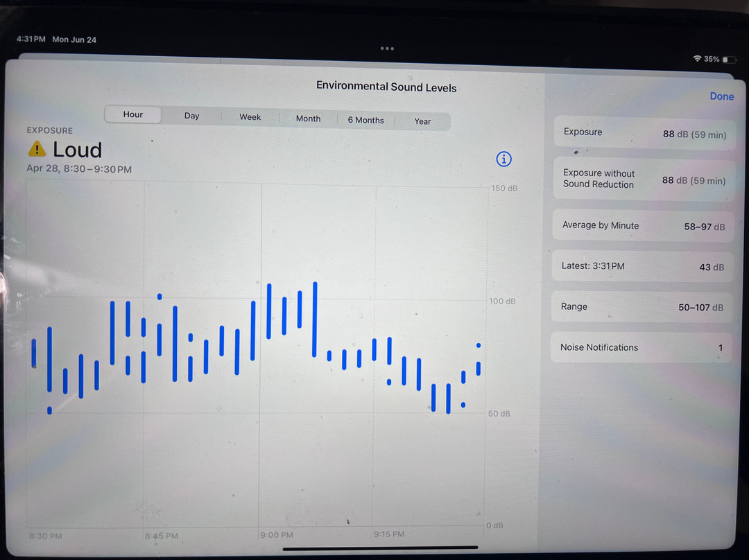Viewport: 749px width, 560px height.
Task: Tap the battery indicator icon
Action: [x=729, y=60]
